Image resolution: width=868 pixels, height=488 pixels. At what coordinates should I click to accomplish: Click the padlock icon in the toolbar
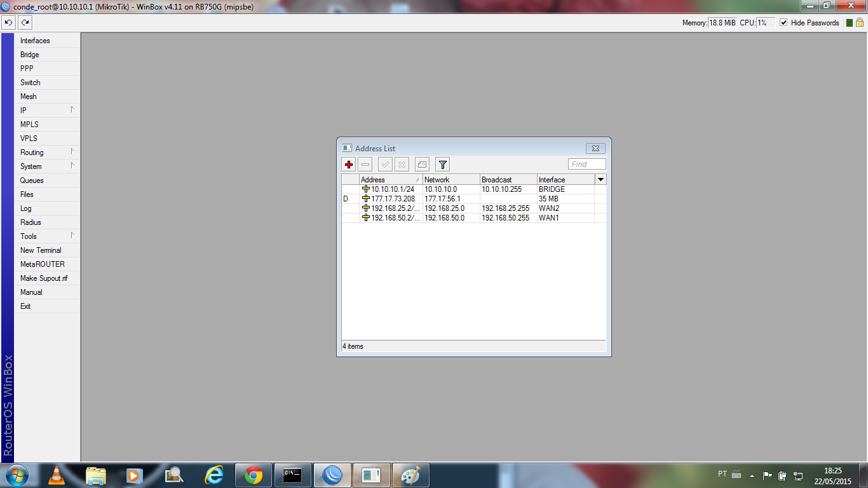coord(860,23)
